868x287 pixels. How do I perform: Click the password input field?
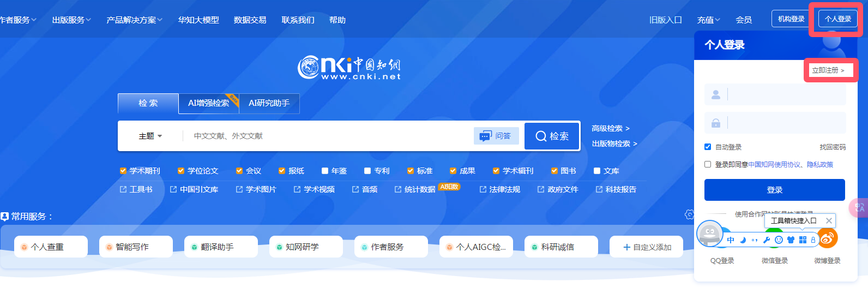775,123
